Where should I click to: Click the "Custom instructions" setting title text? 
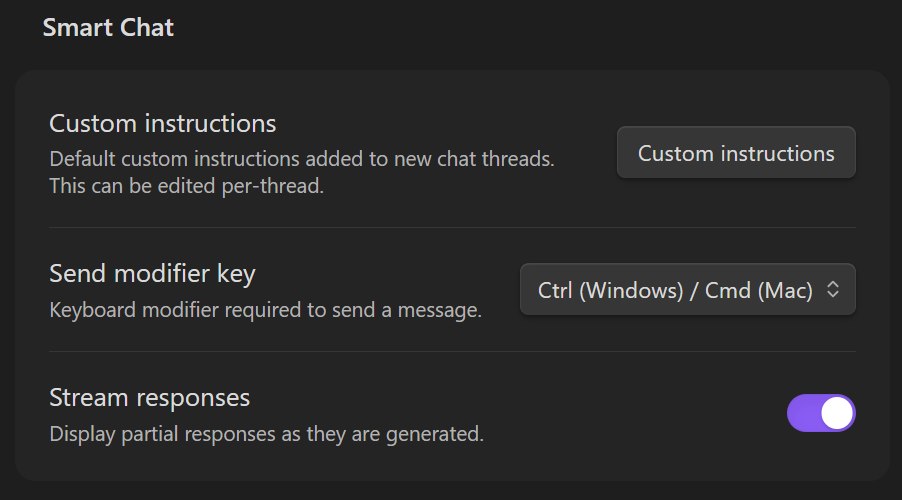pos(163,124)
